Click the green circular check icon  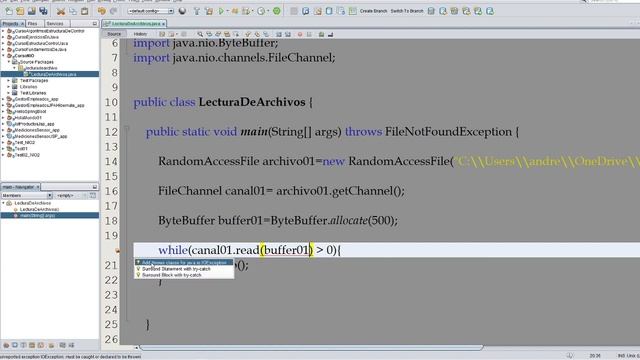[277, 11]
